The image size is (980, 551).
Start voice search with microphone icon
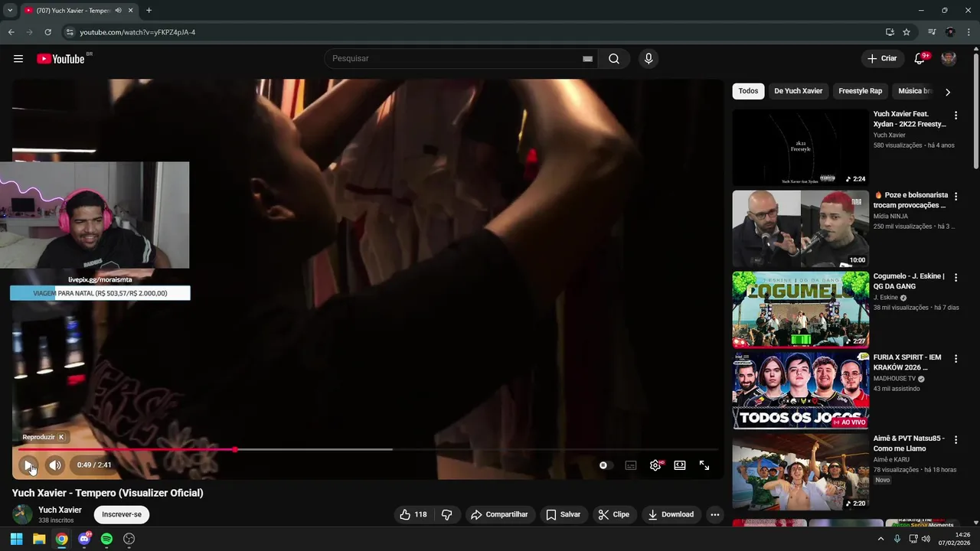point(648,59)
